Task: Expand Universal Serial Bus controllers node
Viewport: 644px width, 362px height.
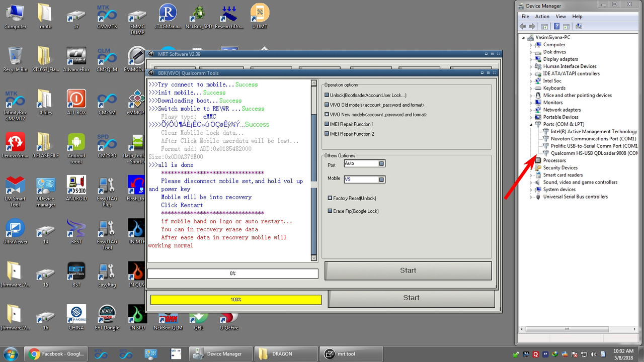Action: [531, 197]
